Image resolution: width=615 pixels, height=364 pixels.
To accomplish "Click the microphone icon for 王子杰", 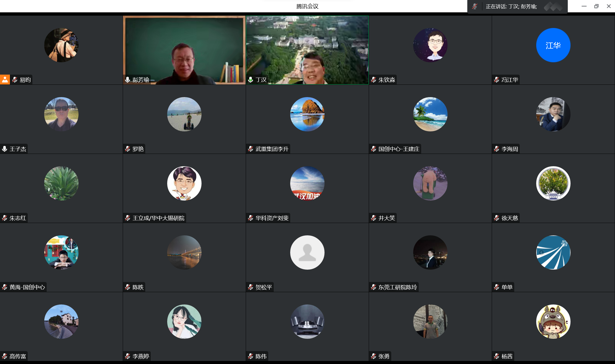I will [x=4, y=149].
